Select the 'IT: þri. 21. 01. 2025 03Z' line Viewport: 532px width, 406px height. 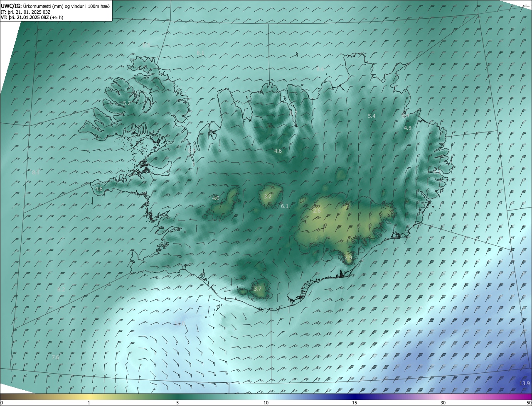pyautogui.click(x=26, y=12)
